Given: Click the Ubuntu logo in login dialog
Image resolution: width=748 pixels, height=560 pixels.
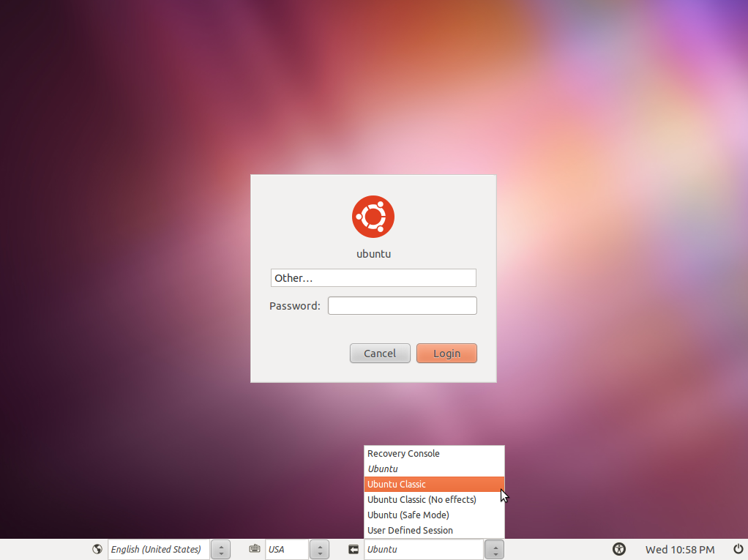Looking at the screenshot, I should (373, 217).
